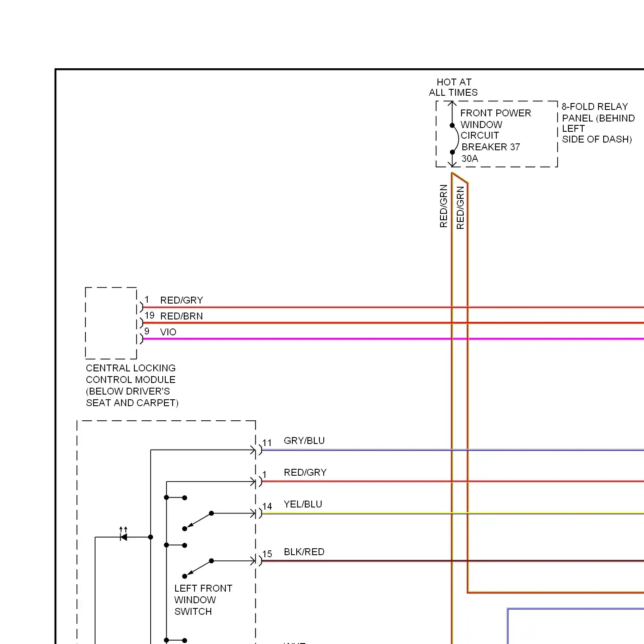Select the "FRONT POWER WINDOW CIRCUIT BREAKER 37" text
Viewport: 644px width, 644px height.
coord(495,130)
